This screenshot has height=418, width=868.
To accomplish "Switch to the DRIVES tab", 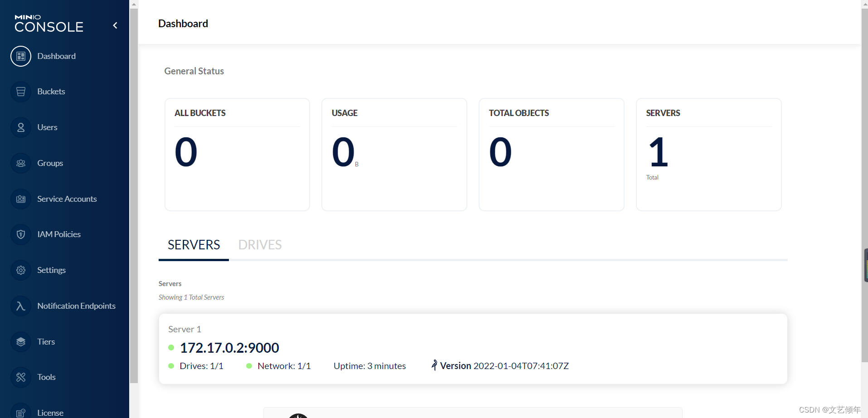I will [x=260, y=245].
